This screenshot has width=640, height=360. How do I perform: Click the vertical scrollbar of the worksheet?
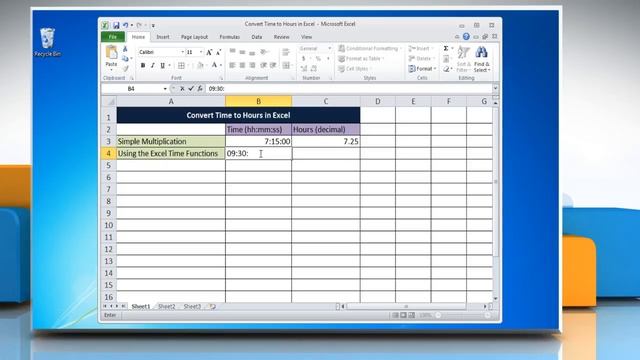(x=496, y=182)
